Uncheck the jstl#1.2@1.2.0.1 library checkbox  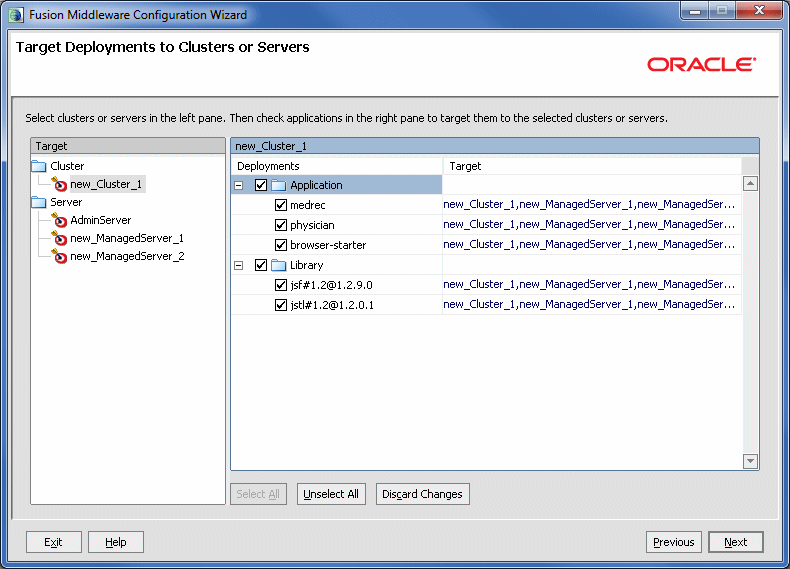click(281, 305)
